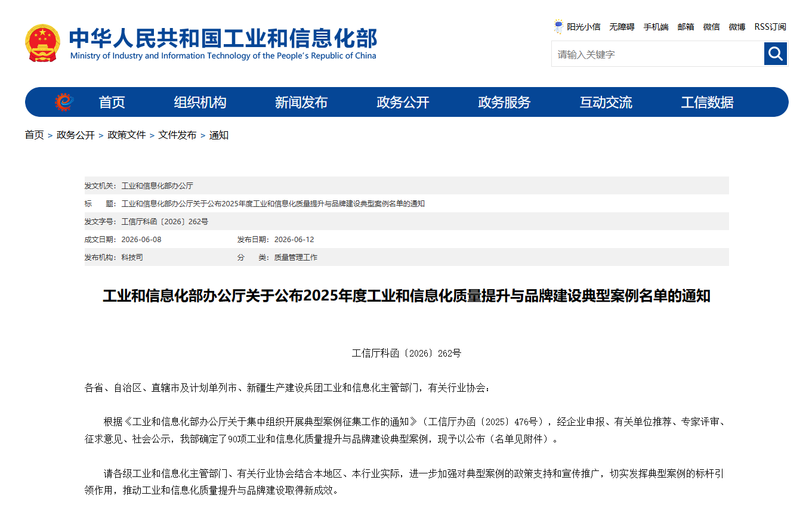This screenshot has width=812, height=511.
Task: Click the bold article headline
Action: 406,296
